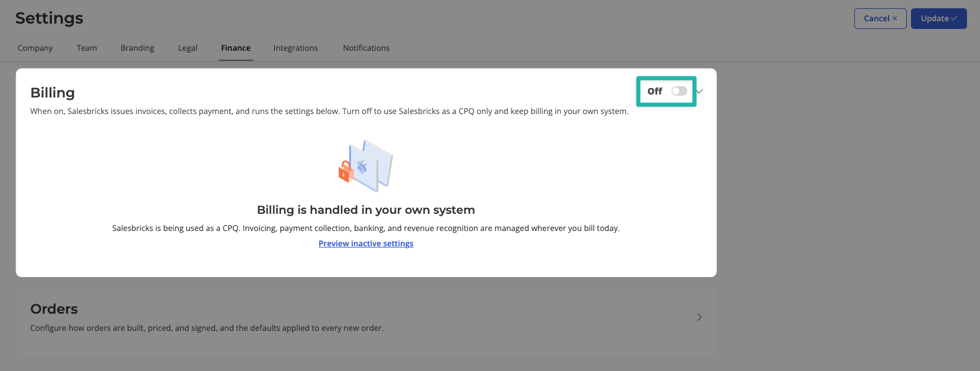The width and height of the screenshot is (980, 371).
Task: Select the Finance tab
Action: [x=236, y=48]
